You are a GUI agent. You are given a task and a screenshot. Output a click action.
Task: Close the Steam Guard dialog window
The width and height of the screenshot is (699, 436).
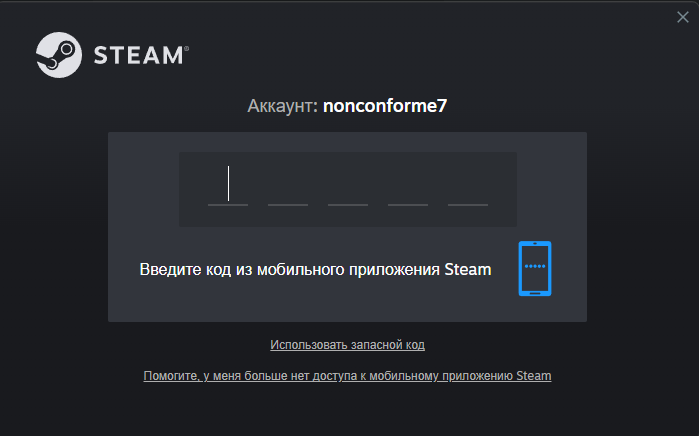coord(682,16)
